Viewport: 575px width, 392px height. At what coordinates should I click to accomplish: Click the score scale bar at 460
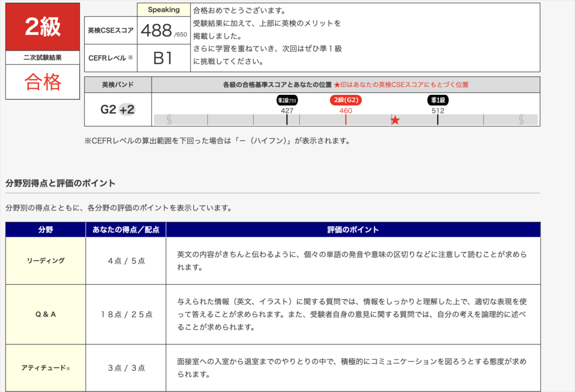click(345, 120)
